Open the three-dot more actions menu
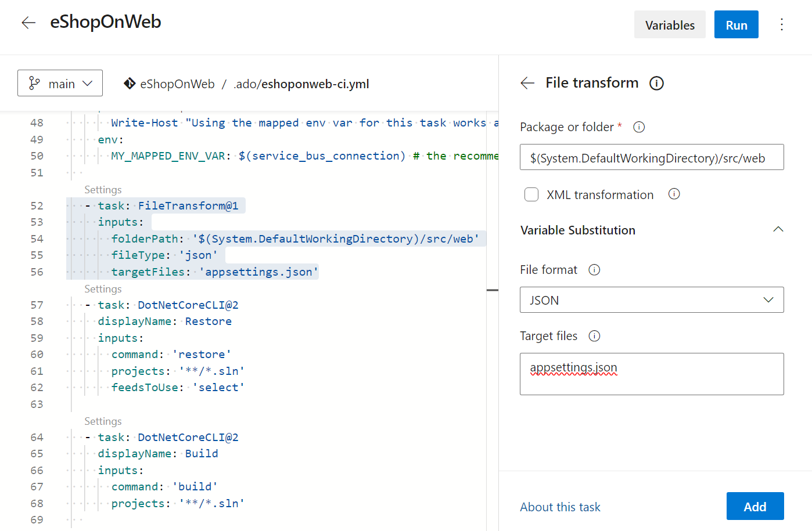Screen dimensions: 812x531 782,24
